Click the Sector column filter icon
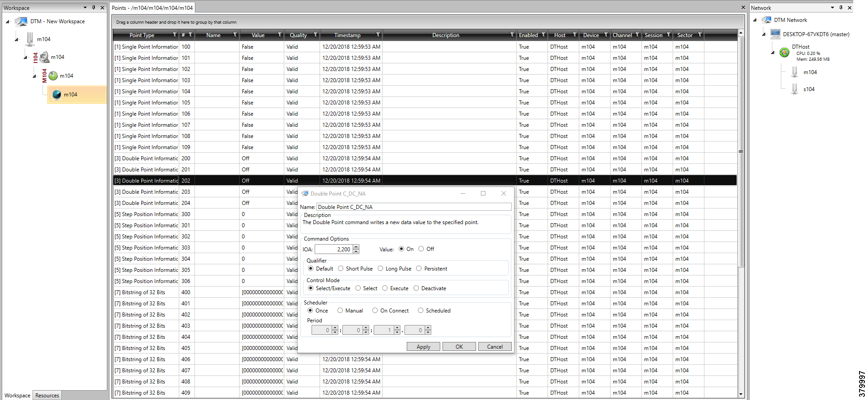Screen dimensions: 868x400 pyautogui.click(x=700, y=35)
